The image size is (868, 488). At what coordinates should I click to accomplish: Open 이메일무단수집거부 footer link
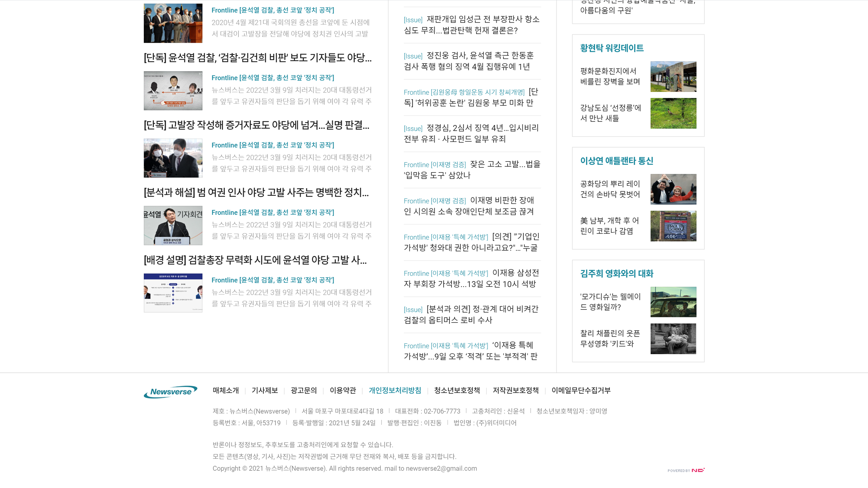pos(580,390)
